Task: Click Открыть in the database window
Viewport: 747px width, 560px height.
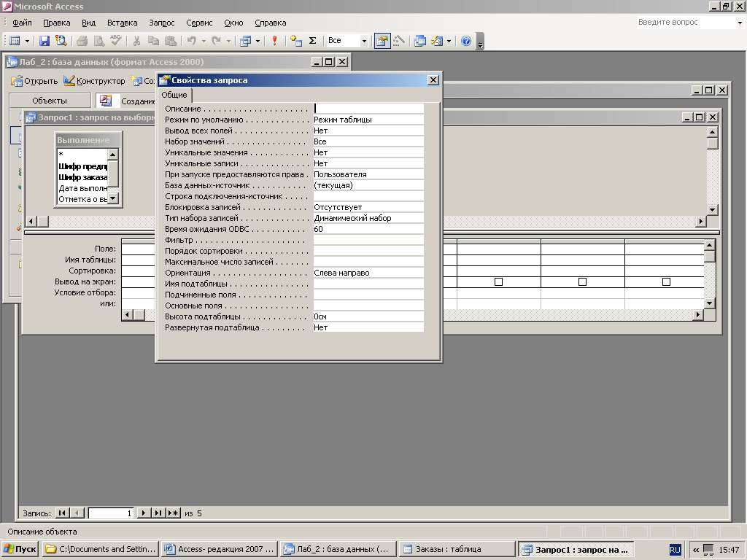Action: [34, 81]
